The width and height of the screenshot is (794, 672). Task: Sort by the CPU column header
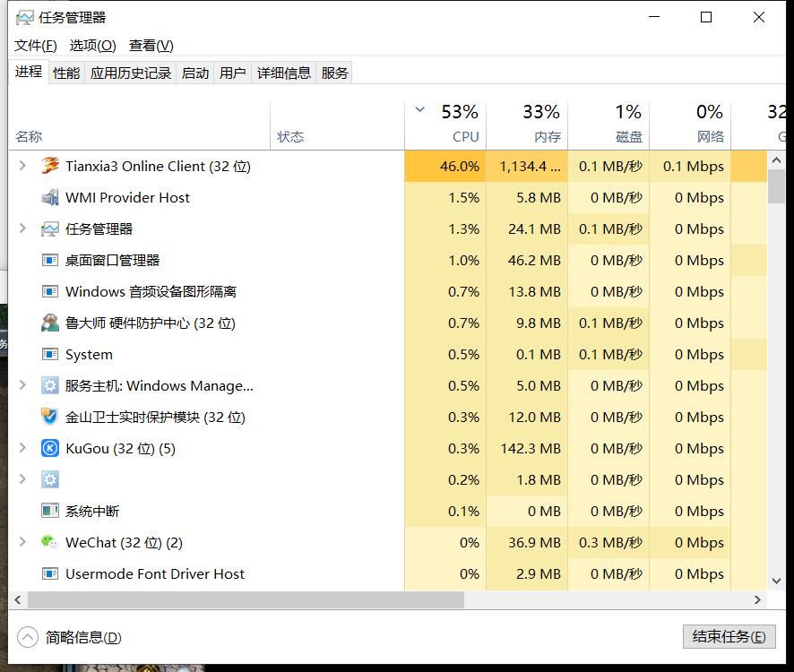tap(445, 125)
